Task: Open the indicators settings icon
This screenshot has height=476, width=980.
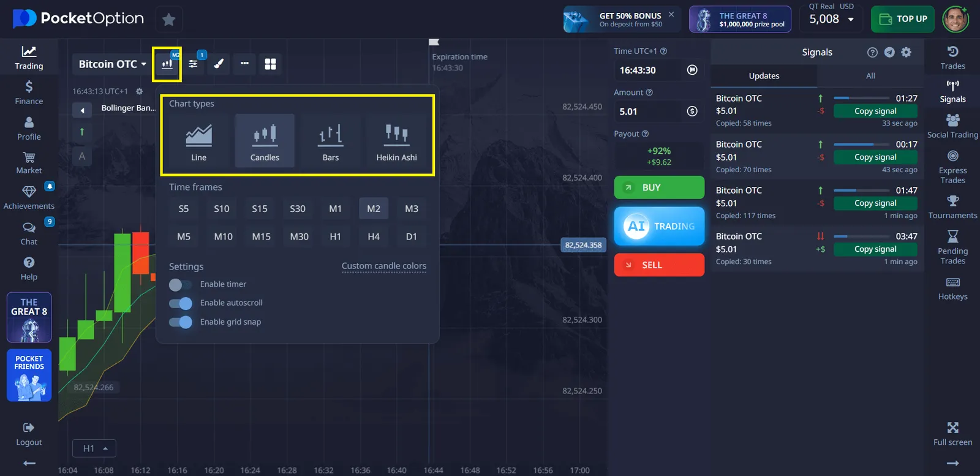Action: (x=193, y=64)
